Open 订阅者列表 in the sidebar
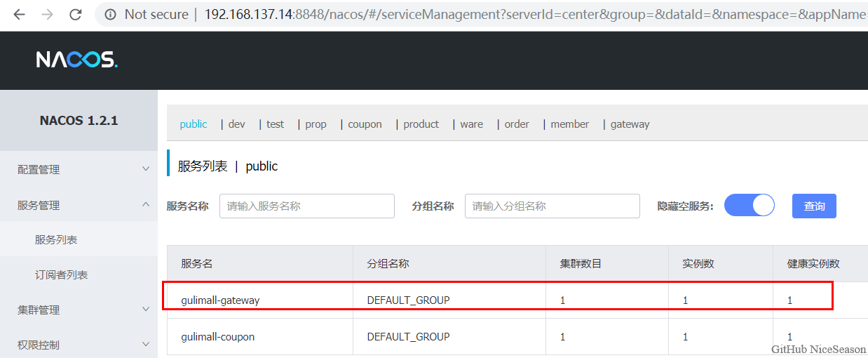Screen dimensions: 868x358 click(61, 275)
